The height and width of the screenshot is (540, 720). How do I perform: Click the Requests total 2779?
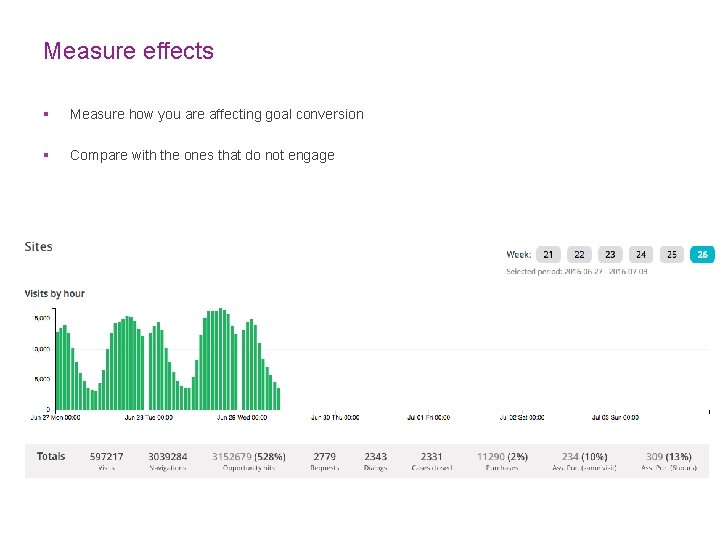point(324,457)
